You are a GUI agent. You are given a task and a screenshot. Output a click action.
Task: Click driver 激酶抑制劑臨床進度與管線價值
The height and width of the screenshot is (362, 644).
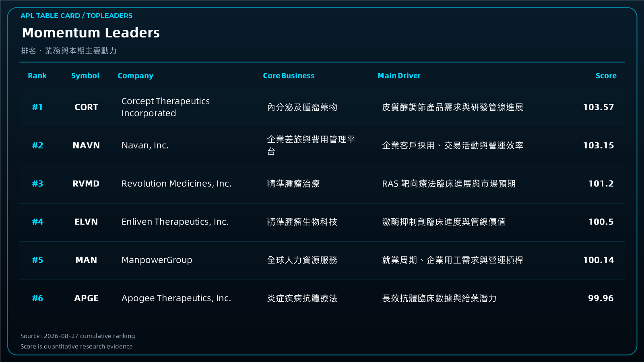(x=444, y=222)
